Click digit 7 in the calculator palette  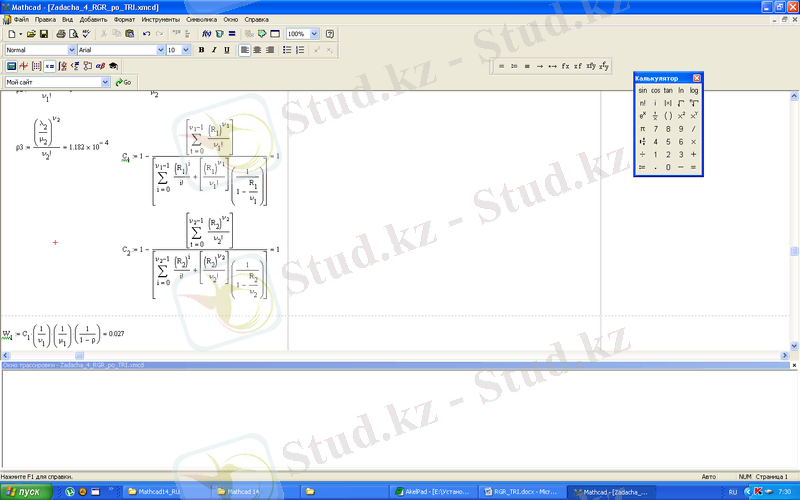pyautogui.click(x=656, y=129)
